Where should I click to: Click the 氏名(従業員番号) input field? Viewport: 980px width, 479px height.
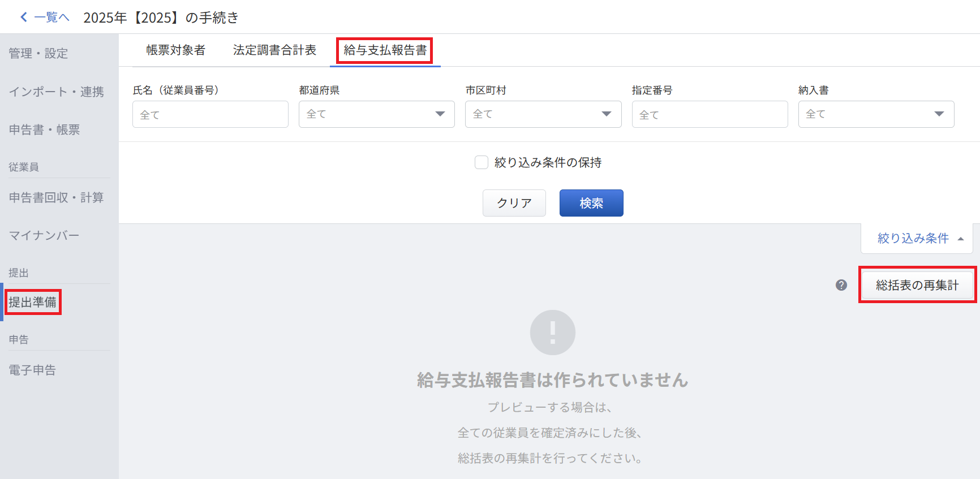(x=210, y=115)
